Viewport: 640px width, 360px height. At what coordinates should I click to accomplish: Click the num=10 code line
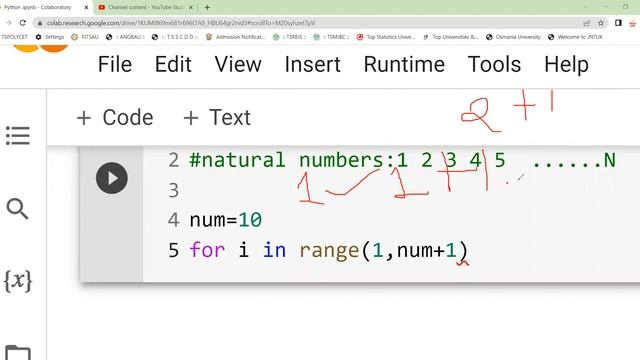225,220
